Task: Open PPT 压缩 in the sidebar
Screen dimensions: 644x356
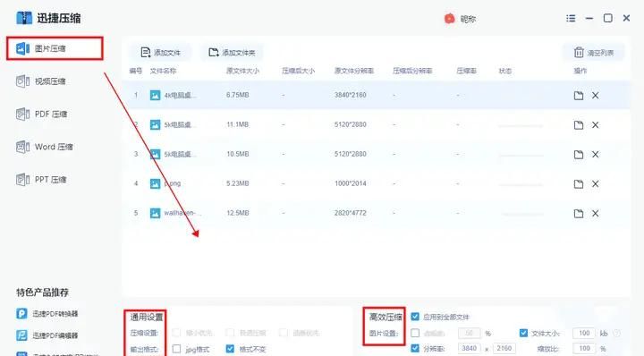Action: coord(41,180)
